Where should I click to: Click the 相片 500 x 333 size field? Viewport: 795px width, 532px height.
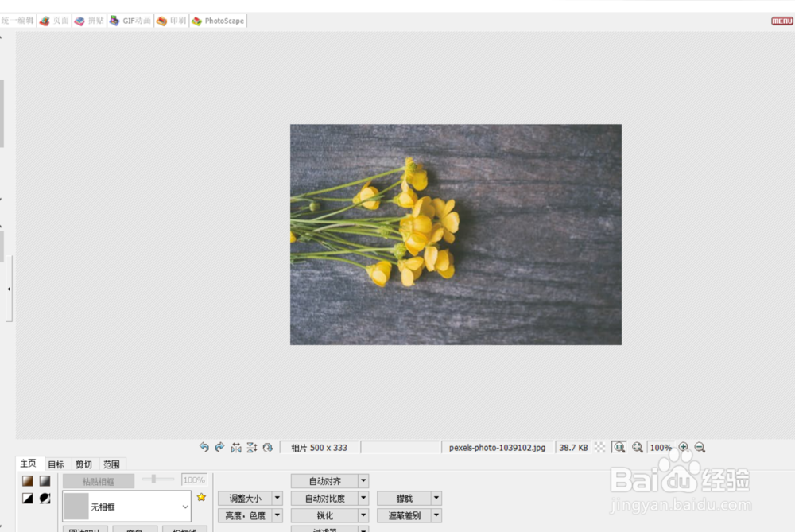pyautogui.click(x=319, y=448)
